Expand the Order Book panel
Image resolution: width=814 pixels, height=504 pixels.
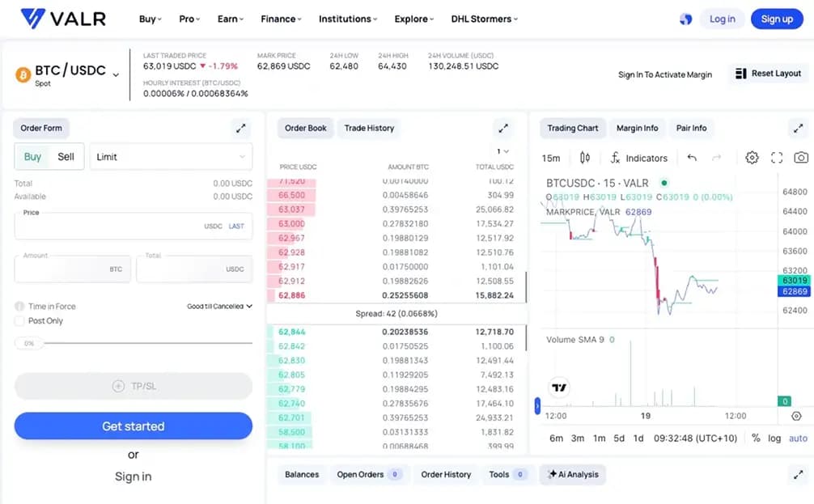tap(503, 128)
